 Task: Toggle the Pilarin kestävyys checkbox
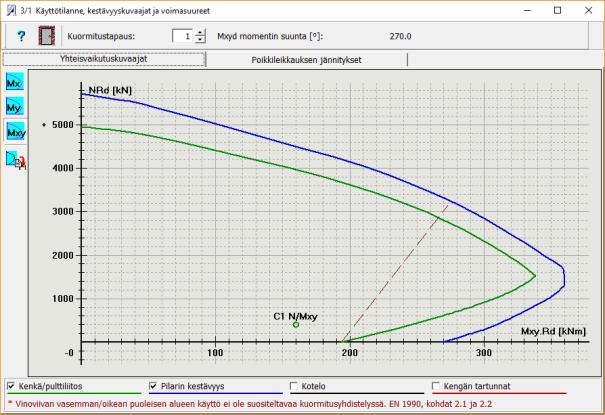click(153, 386)
